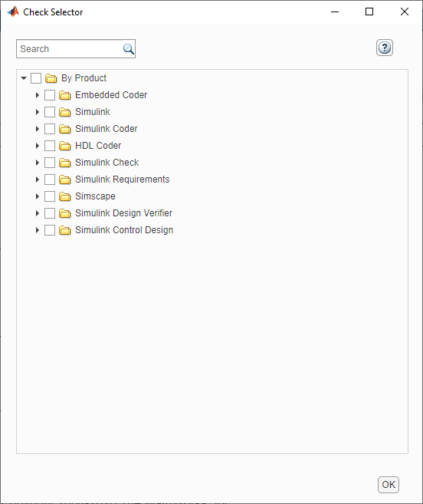The height and width of the screenshot is (504, 423).
Task: Expand the Simulink Design Verifier node
Action: 38,213
